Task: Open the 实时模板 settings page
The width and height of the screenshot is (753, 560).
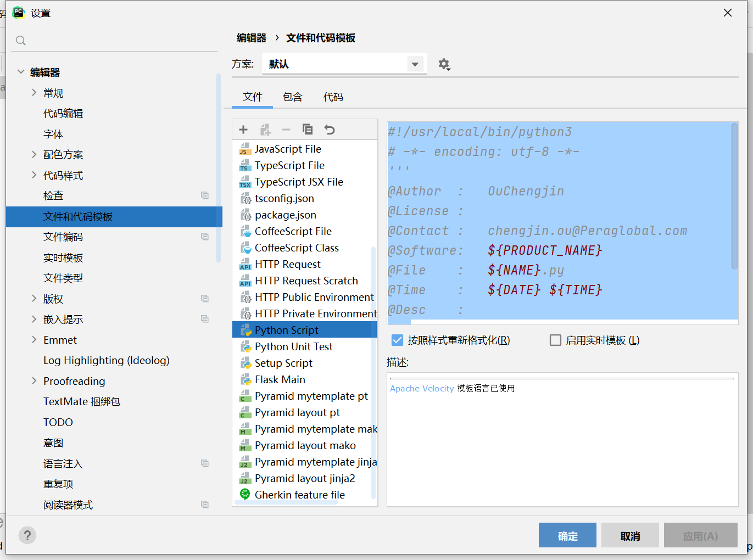Action: click(63, 257)
